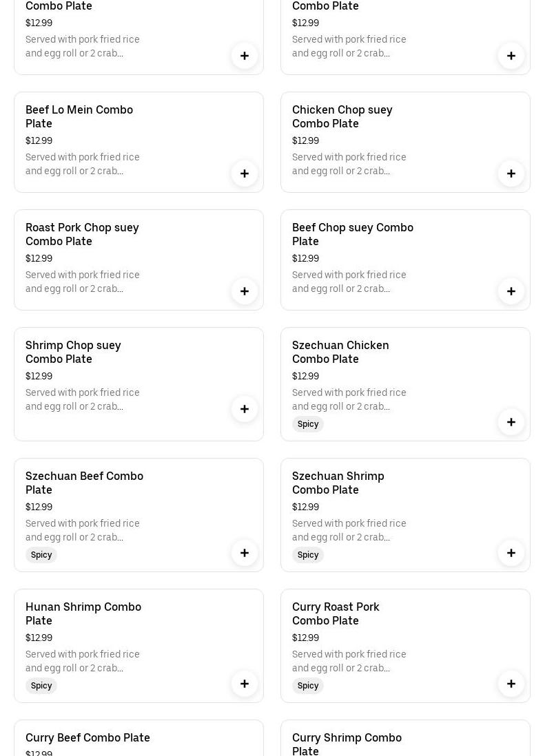Add Beef Chop suey Combo Plate
This screenshot has width=554, height=756.
point(511,291)
